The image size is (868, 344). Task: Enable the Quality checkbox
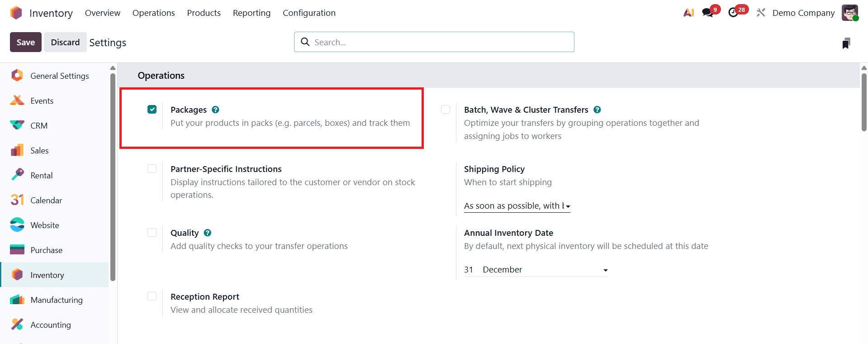(152, 232)
